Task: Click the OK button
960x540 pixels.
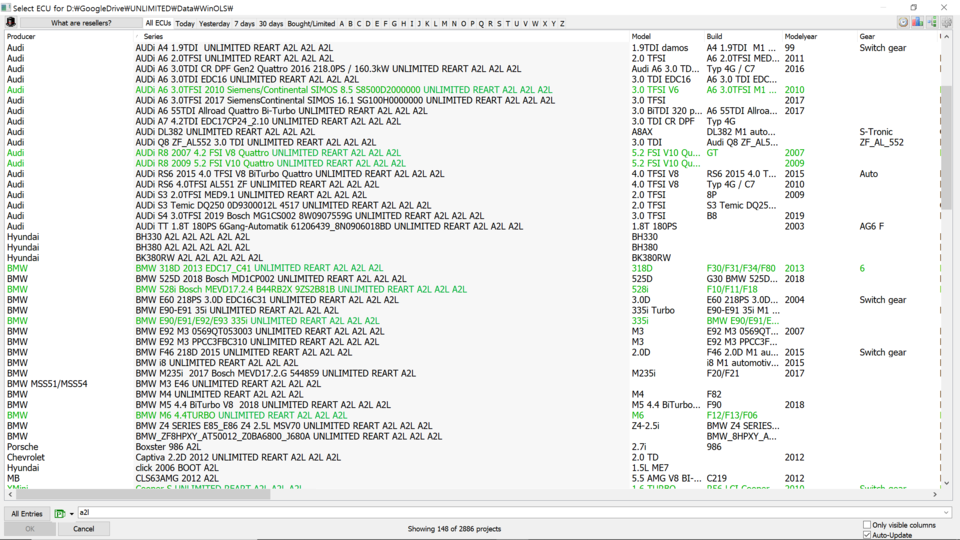Action: (x=29, y=528)
